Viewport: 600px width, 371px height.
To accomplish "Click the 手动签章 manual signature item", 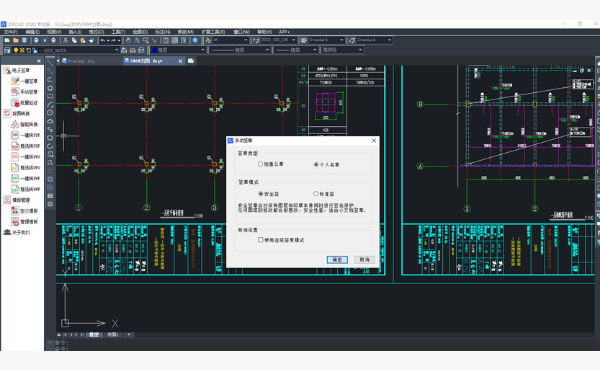I will (x=25, y=92).
